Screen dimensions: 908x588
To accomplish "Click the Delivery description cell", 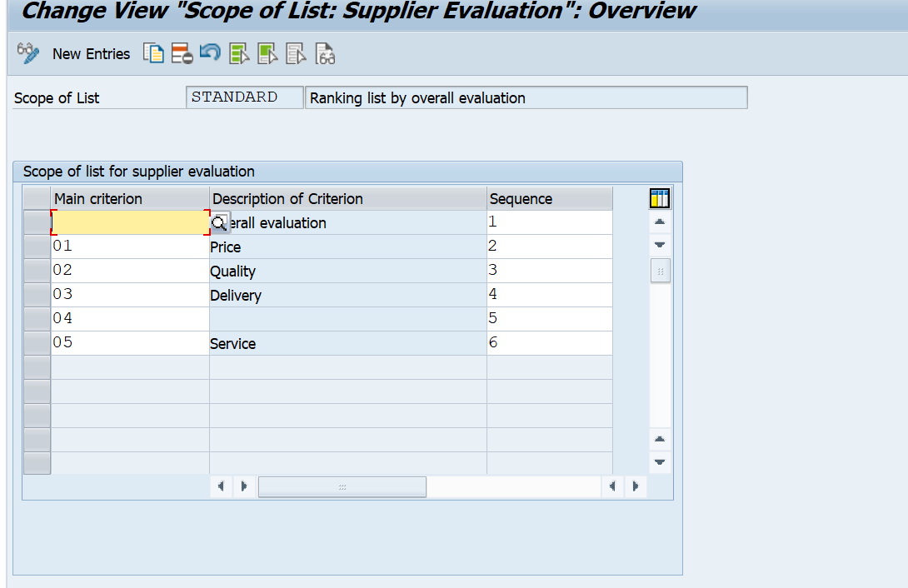I will click(348, 295).
